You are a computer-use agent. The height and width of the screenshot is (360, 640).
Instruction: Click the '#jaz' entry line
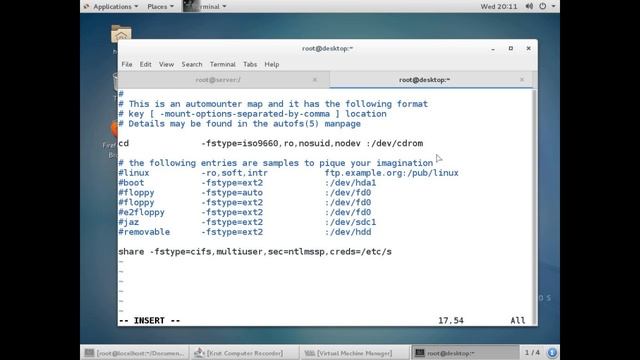tap(247, 222)
